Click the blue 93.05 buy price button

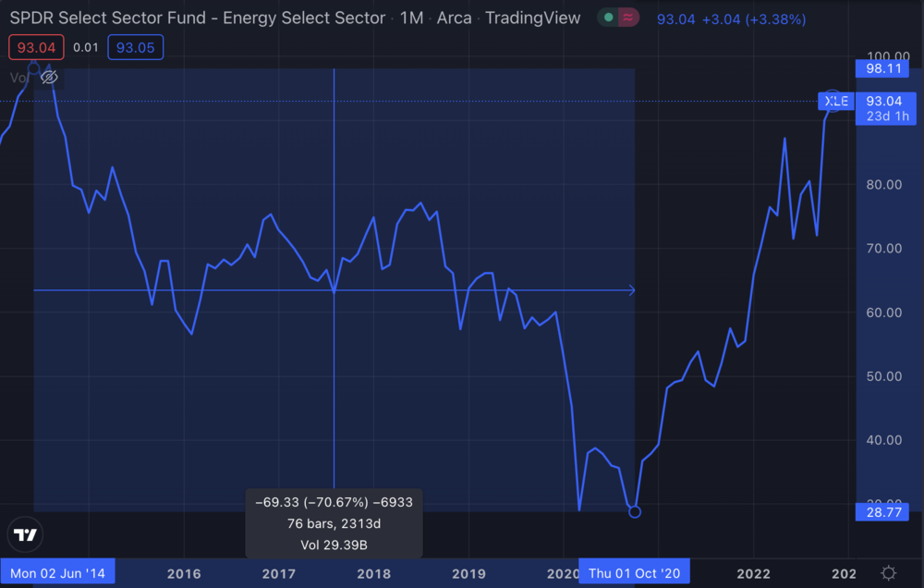point(134,47)
